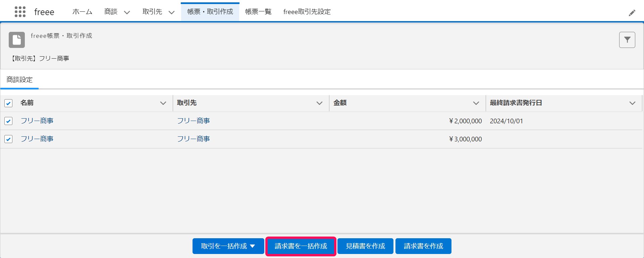Click the freee帳票・取引作成 page title
The image size is (644, 258).
61,36
